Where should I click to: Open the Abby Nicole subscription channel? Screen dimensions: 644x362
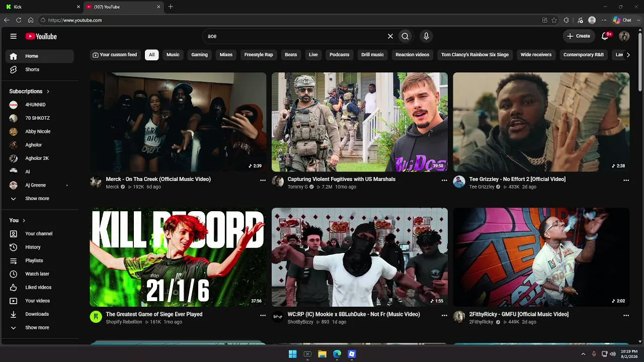[40, 132]
